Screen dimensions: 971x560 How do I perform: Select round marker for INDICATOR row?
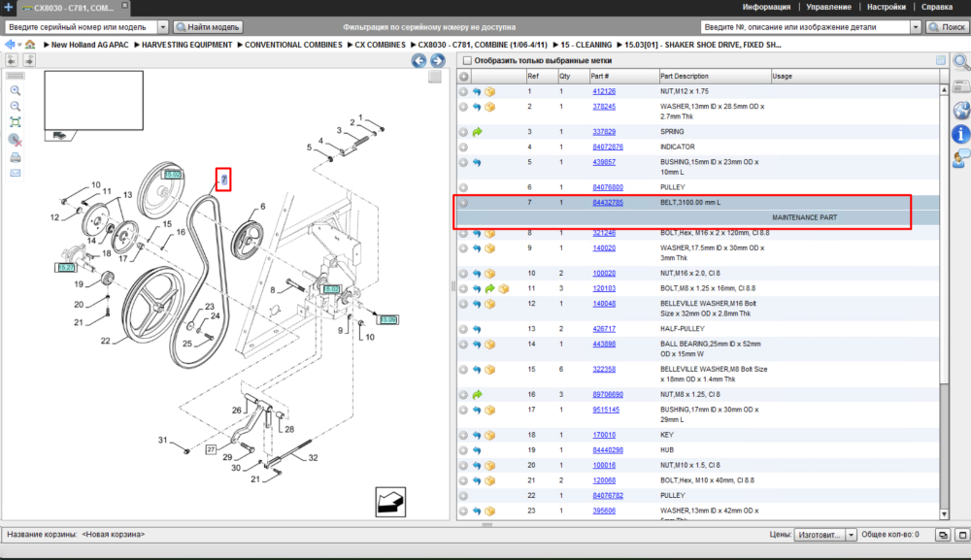pos(463,148)
